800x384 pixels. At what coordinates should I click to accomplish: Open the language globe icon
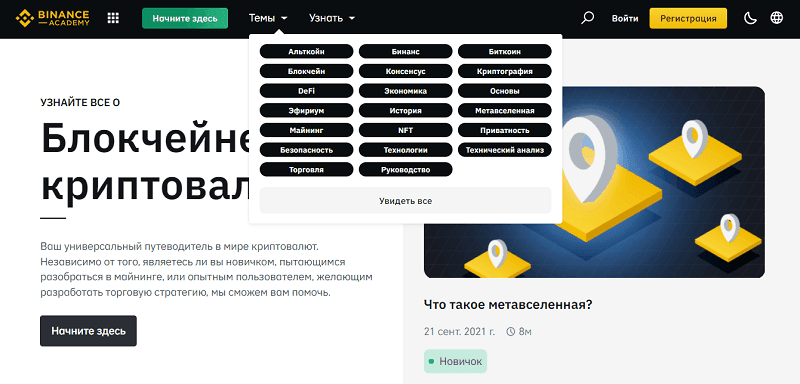777,18
